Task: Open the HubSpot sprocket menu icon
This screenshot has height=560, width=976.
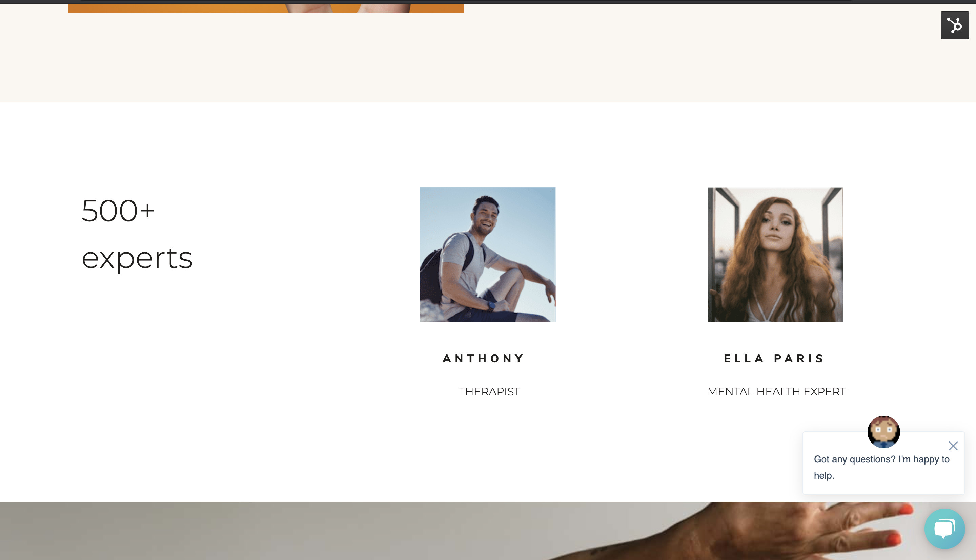Action: click(954, 25)
